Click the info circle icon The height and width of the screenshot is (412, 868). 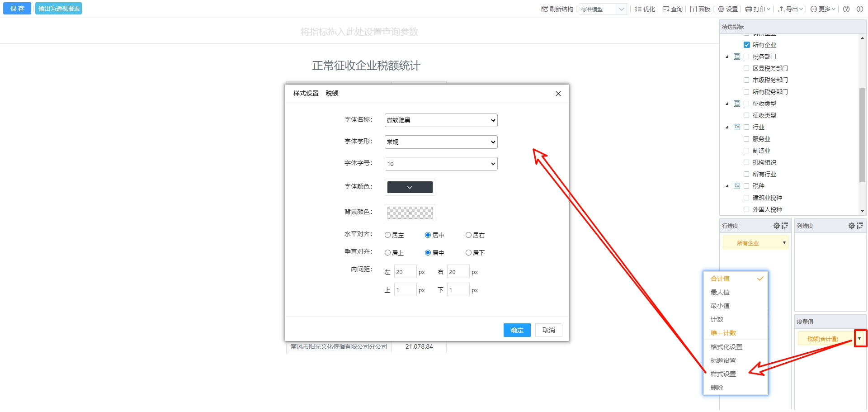click(x=859, y=9)
